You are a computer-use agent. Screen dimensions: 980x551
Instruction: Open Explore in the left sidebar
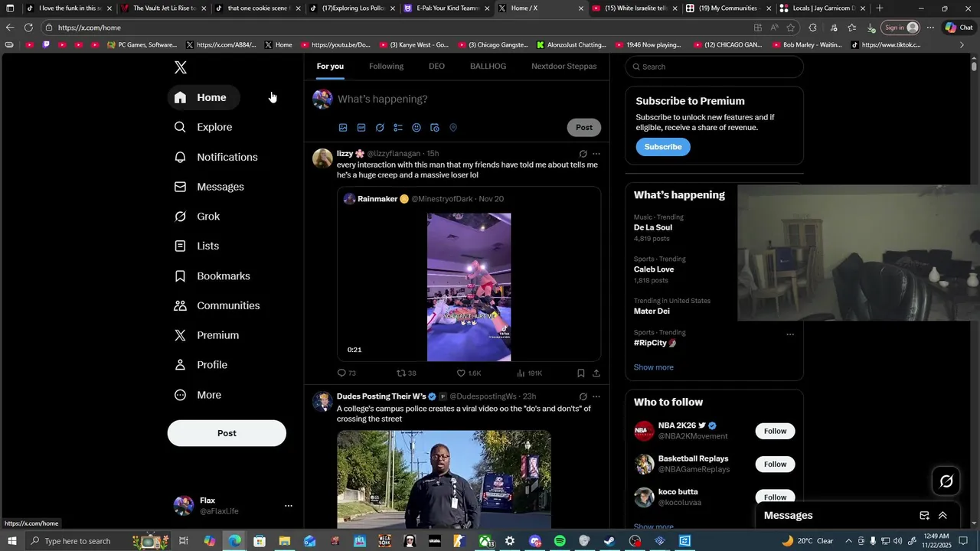pos(204,127)
